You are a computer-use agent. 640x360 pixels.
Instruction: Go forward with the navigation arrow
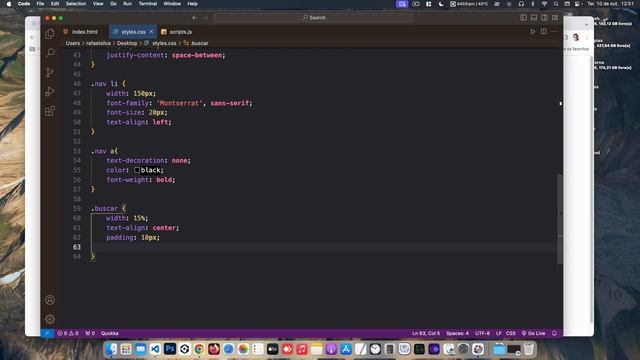point(205,18)
